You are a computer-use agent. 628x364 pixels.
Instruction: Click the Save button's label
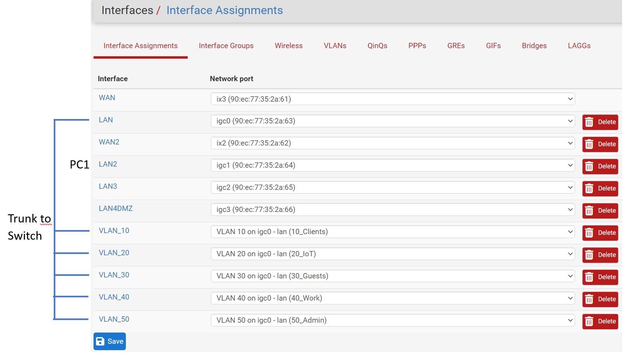pyautogui.click(x=115, y=341)
